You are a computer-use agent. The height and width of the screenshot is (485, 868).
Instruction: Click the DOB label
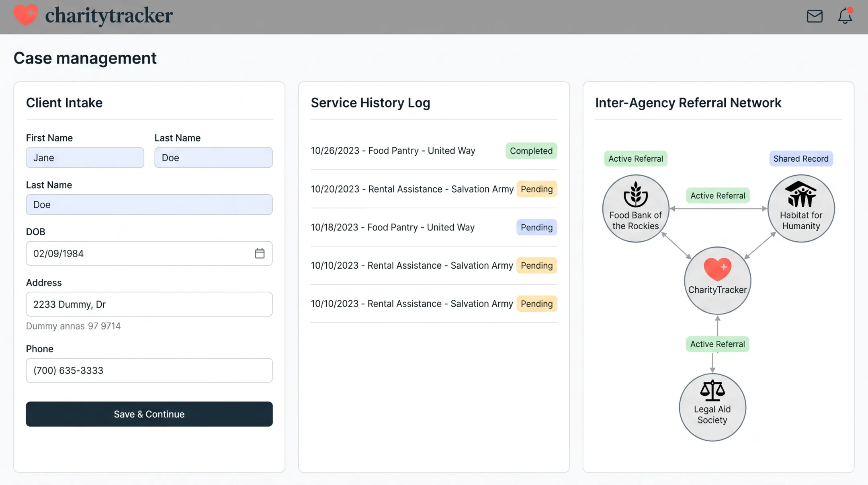pyautogui.click(x=35, y=232)
